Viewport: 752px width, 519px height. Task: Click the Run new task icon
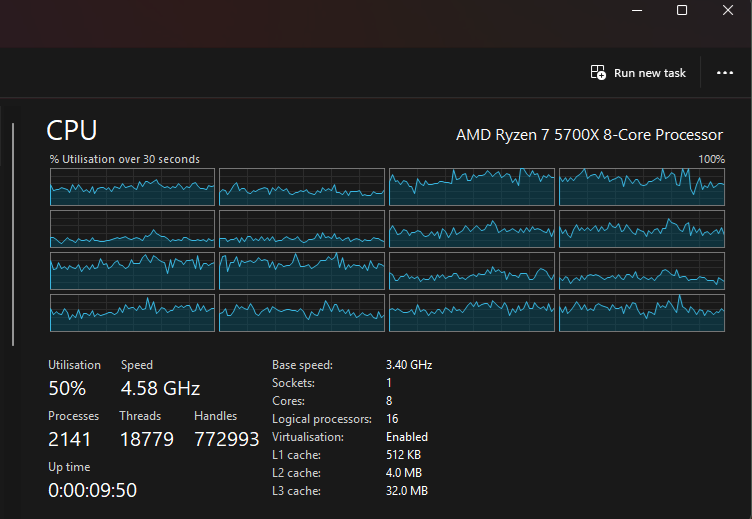598,72
